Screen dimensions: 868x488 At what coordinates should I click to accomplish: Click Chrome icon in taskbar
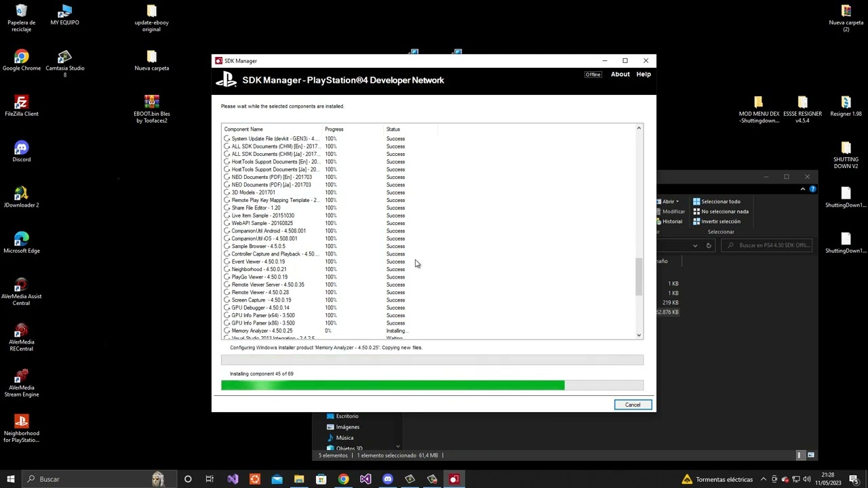343,479
